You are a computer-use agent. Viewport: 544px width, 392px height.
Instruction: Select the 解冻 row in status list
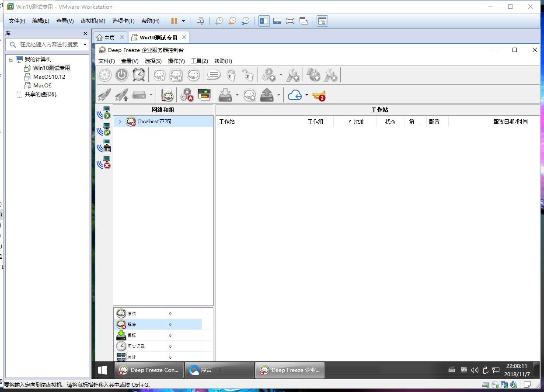pyautogui.click(x=158, y=324)
